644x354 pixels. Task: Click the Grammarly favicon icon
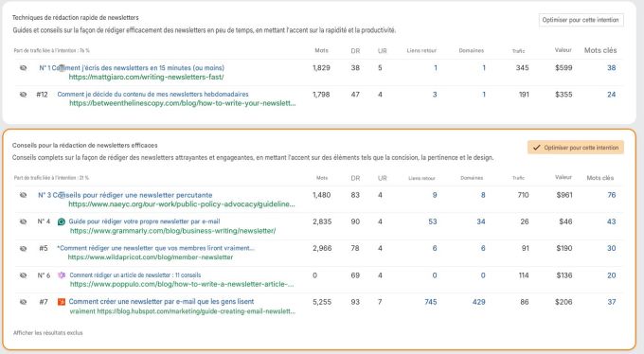[62, 221]
